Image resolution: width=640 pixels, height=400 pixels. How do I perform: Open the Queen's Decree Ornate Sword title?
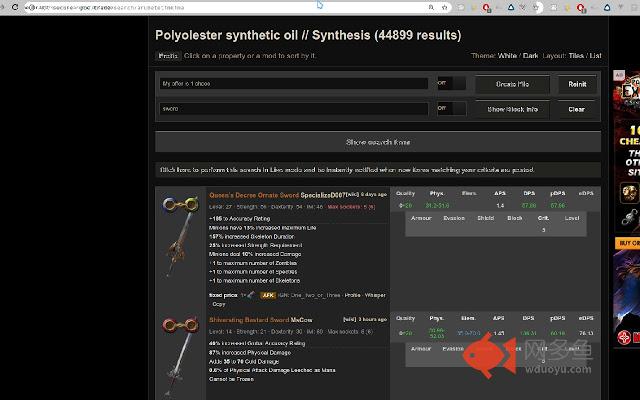pyautogui.click(x=254, y=195)
